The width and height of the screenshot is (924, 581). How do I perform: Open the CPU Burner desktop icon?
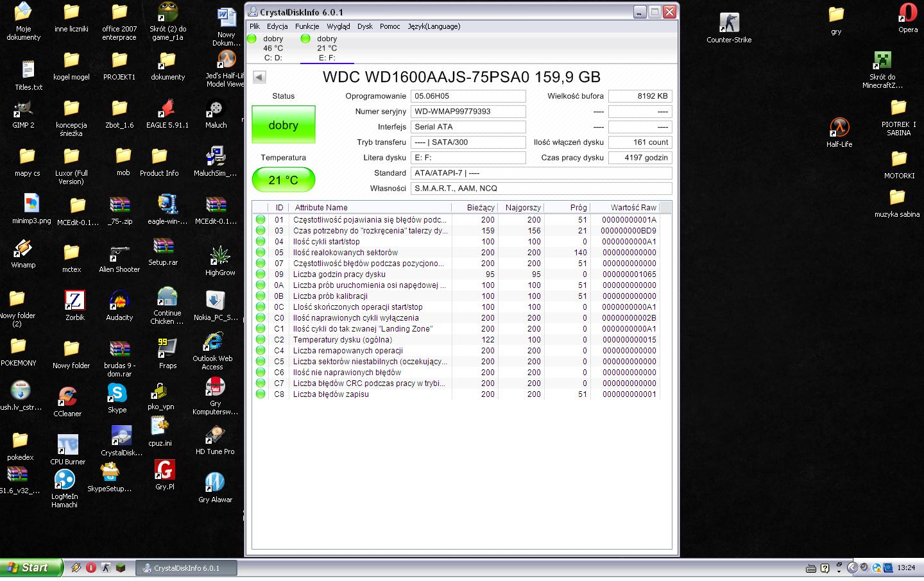(x=67, y=450)
